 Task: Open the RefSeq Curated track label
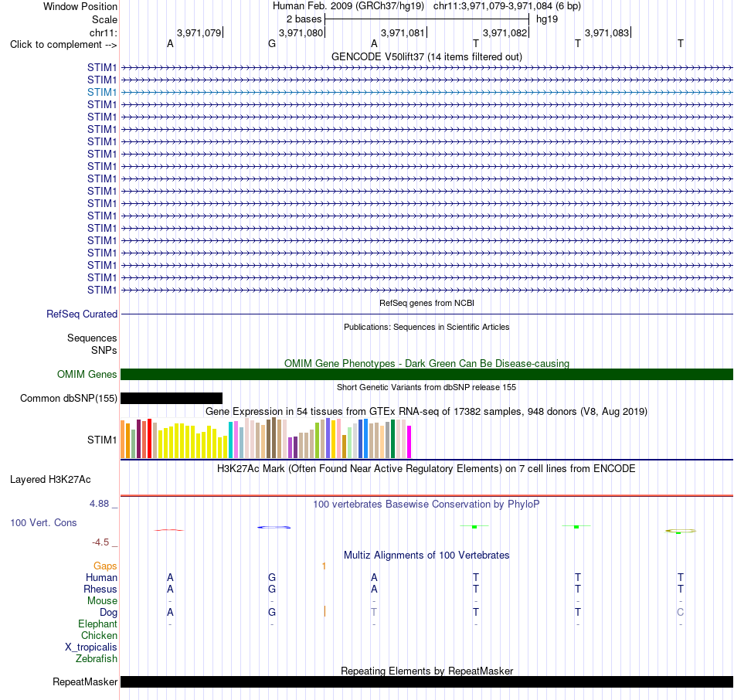(x=82, y=314)
